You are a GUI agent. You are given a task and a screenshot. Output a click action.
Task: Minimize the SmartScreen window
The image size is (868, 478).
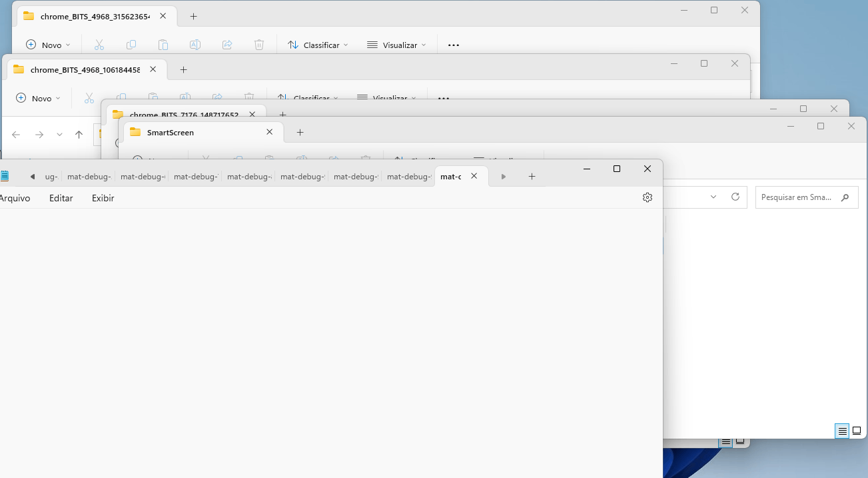tap(791, 126)
